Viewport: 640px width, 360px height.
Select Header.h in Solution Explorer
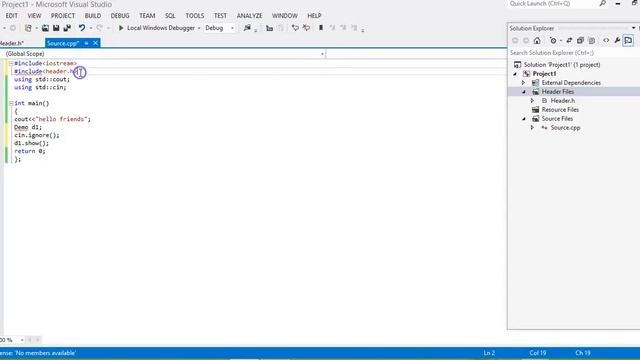tap(562, 101)
